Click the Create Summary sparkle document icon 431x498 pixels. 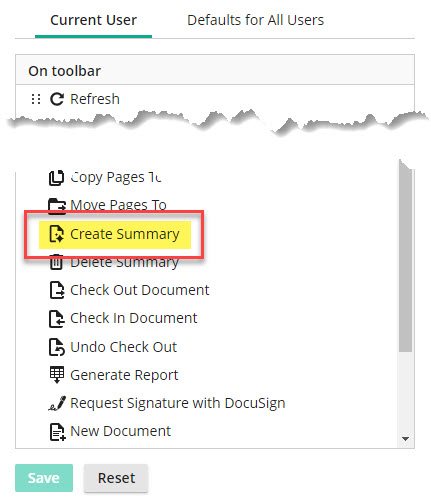(56, 234)
